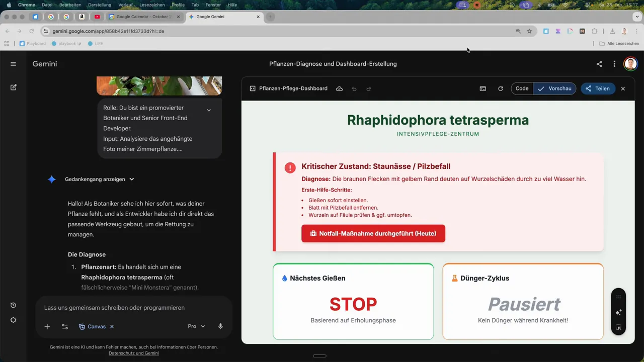
Task: Open the Apple menu
Action: 9,5
